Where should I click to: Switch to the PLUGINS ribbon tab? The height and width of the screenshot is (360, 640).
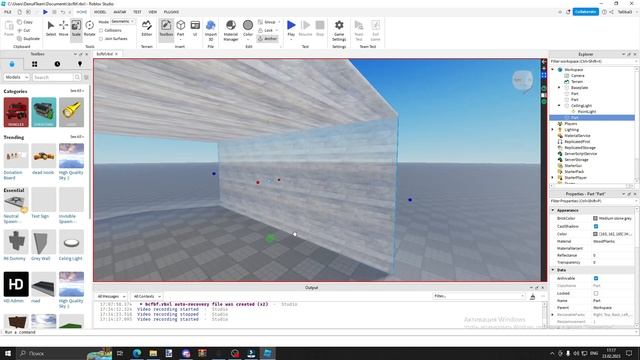point(171,12)
